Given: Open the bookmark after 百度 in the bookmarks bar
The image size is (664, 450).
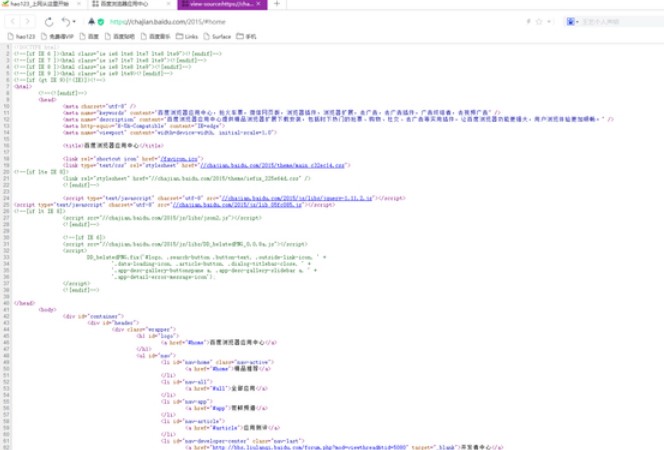Looking at the screenshot, I should (x=120, y=36).
